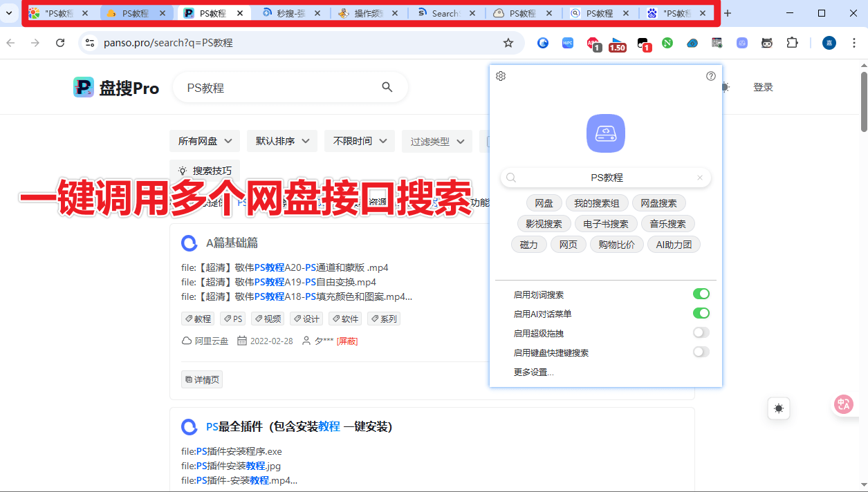Disable 启用划词搜索 switch
The width and height of the screenshot is (868, 492).
click(x=701, y=294)
